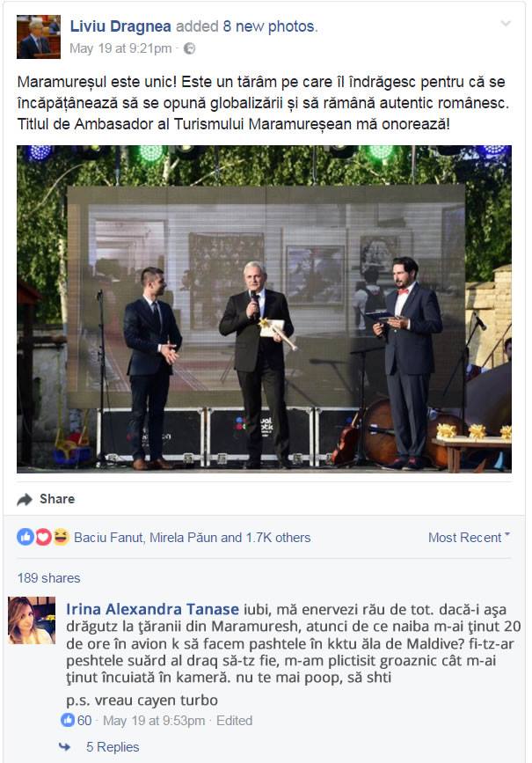This screenshot has height=763, width=532.
Task: Open the May 19 at 9:21pm timestamp
Action: click(x=120, y=48)
